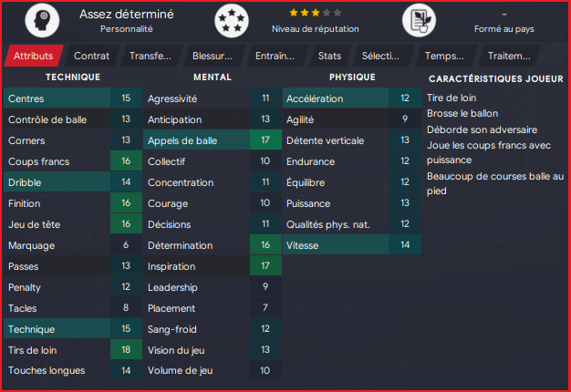Open the Blessur... tab
The image size is (571, 392).
(x=213, y=56)
